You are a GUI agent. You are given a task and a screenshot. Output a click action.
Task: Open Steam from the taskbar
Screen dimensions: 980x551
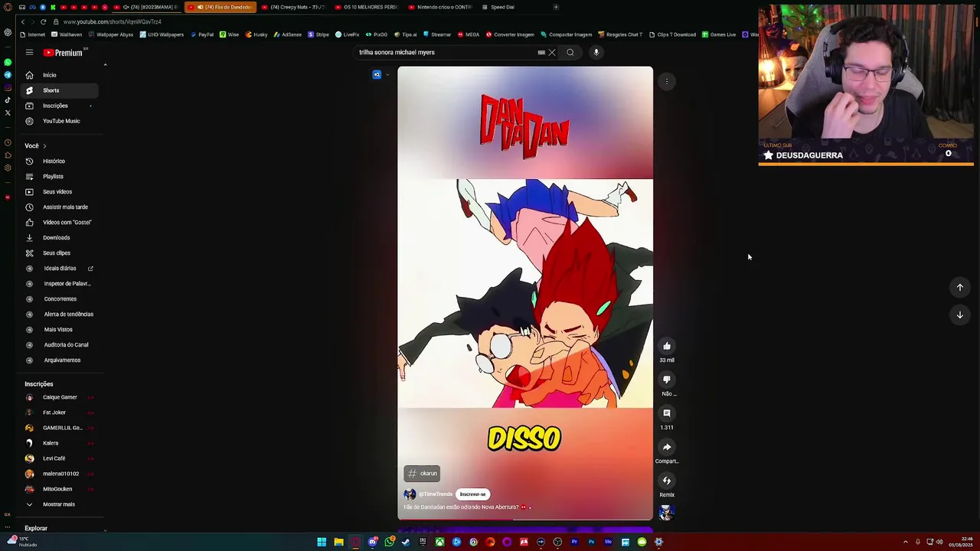tap(406, 542)
